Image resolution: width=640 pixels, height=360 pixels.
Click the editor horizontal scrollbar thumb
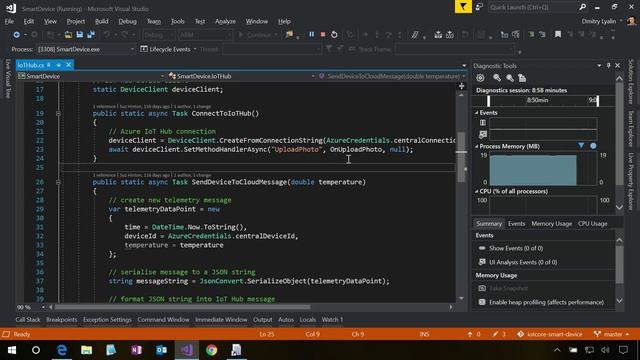[x=182, y=307]
